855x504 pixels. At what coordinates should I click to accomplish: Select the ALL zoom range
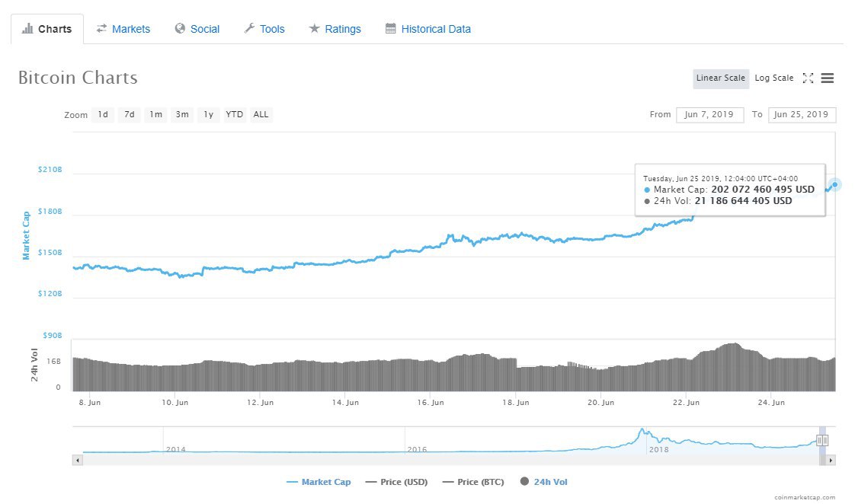[261, 114]
